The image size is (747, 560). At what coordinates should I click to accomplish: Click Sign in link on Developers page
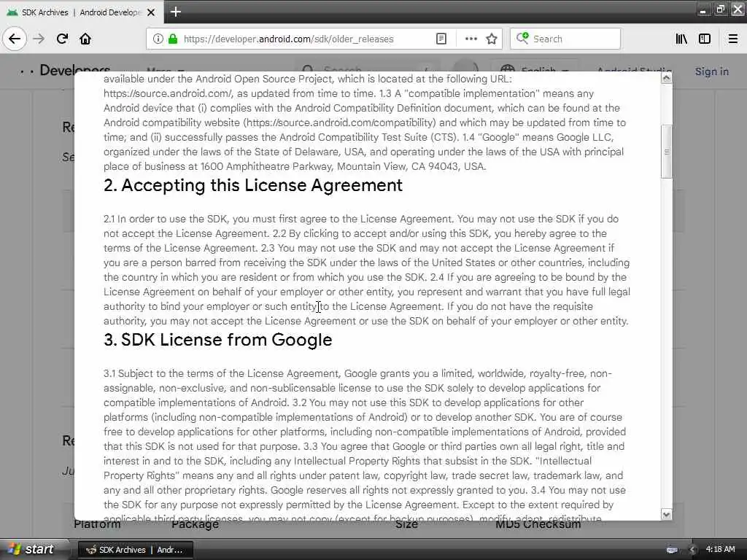pos(712,71)
